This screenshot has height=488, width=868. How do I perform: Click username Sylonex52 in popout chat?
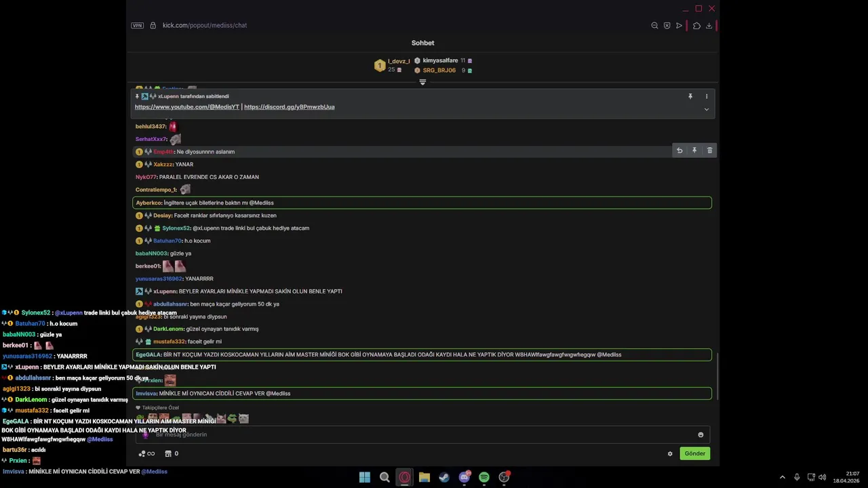point(176,228)
